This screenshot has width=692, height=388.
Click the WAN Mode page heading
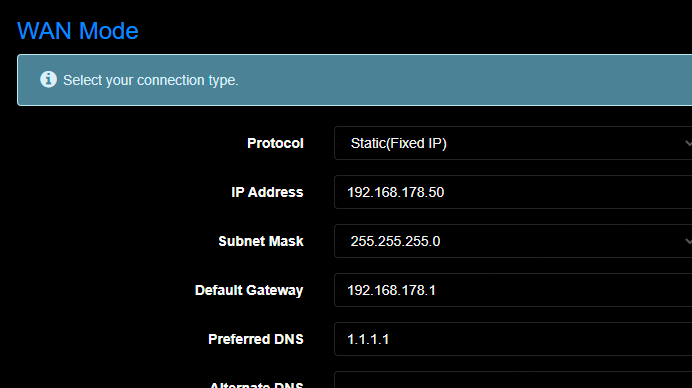click(78, 31)
